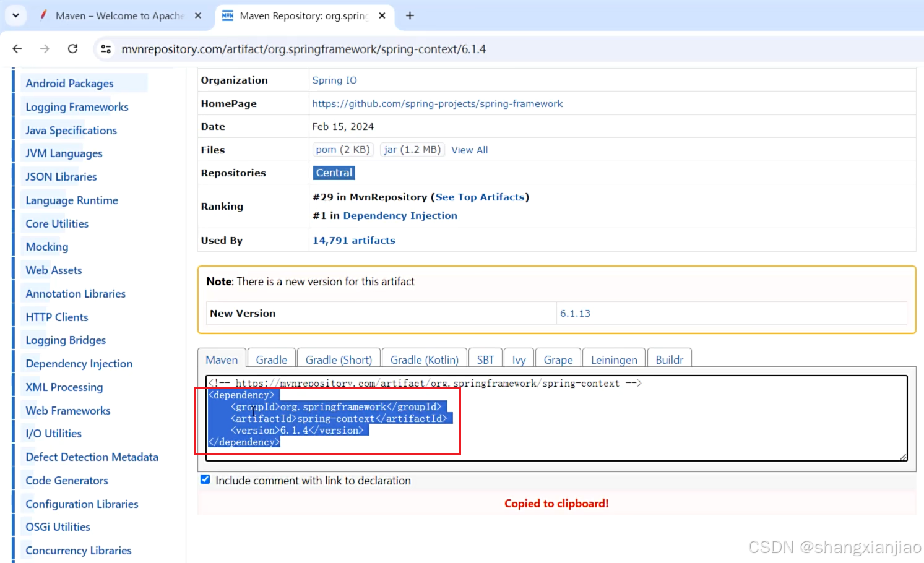Open the Leiningen snippet tab
924x563 pixels.
[x=614, y=359]
